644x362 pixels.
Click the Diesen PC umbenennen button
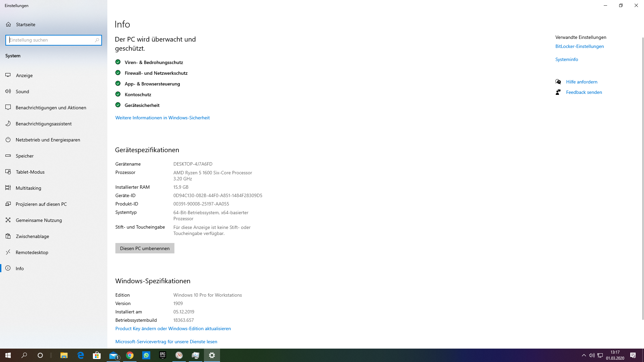coord(145,248)
